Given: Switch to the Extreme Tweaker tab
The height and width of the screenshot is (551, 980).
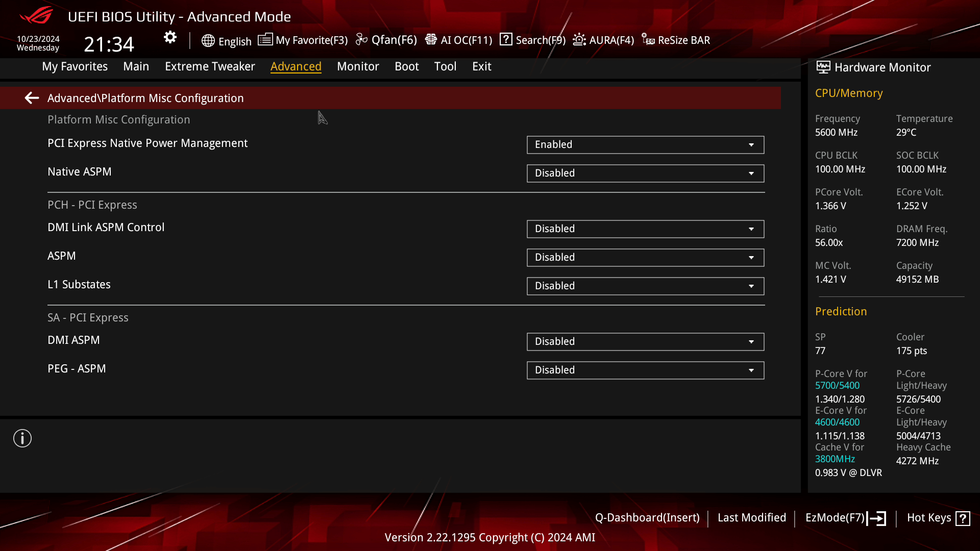Looking at the screenshot, I should pyautogui.click(x=210, y=66).
